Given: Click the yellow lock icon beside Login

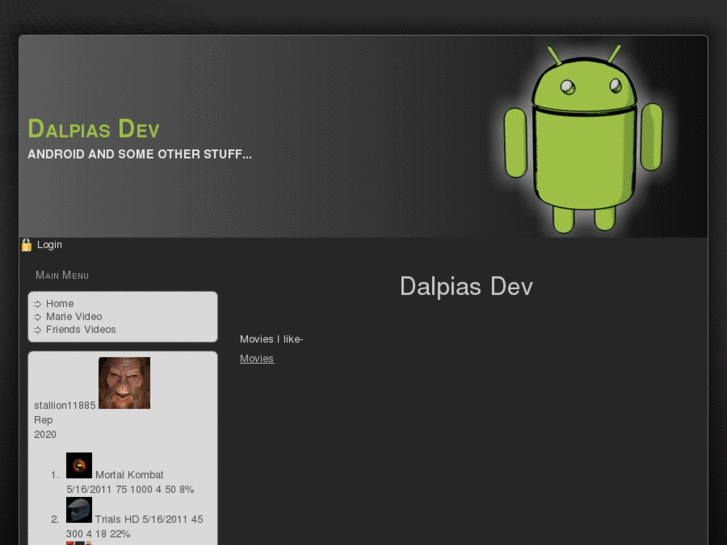Looking at the screenshot, I should pyautogui.click(x=26, y=245).
